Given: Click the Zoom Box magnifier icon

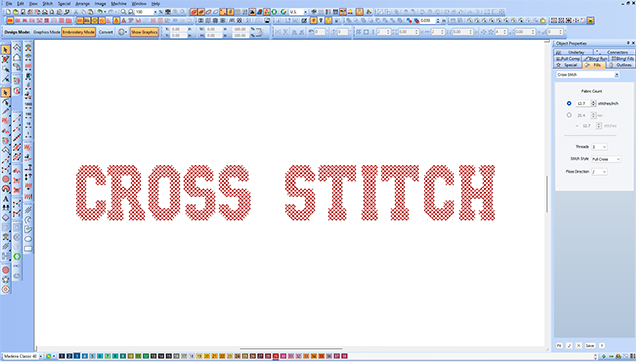Looking at the screenshot, I should 131,12.
